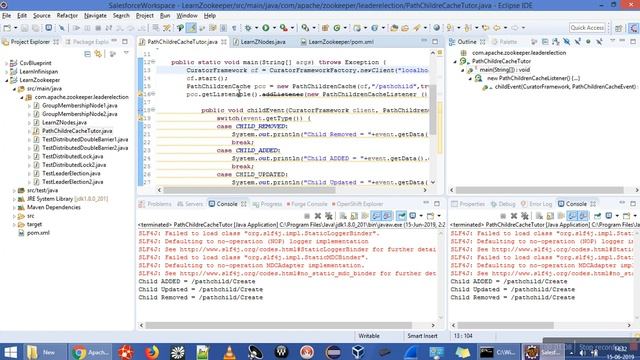The height and width of the screenshot is (360, 640).
Task: Click Remove Launch icon in left Console
Action: [318, 216]
